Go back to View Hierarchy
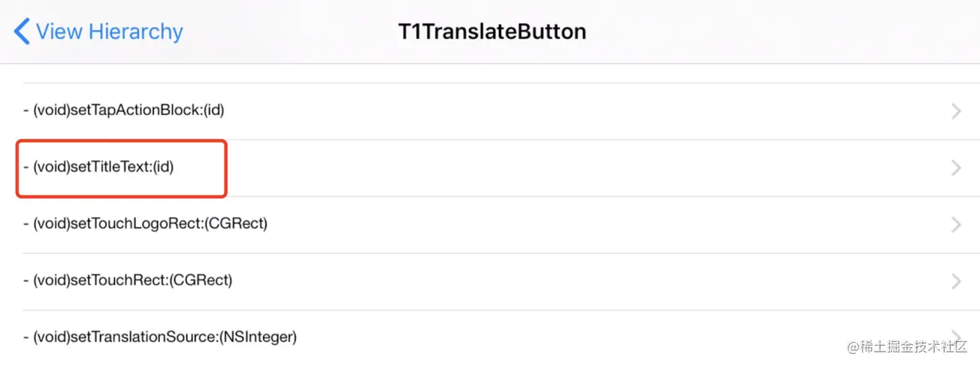 coord(99,32)
